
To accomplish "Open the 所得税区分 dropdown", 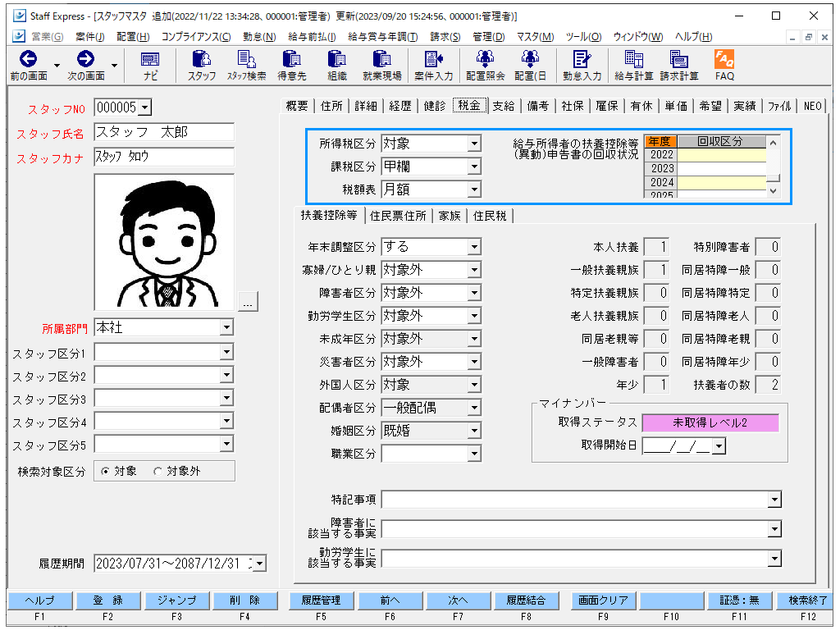I will pos(474,144).
